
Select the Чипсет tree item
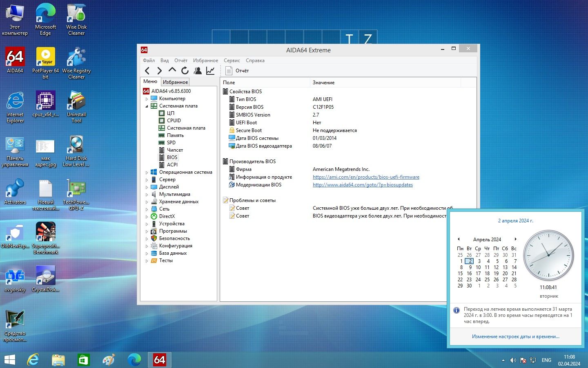[175, 150]
